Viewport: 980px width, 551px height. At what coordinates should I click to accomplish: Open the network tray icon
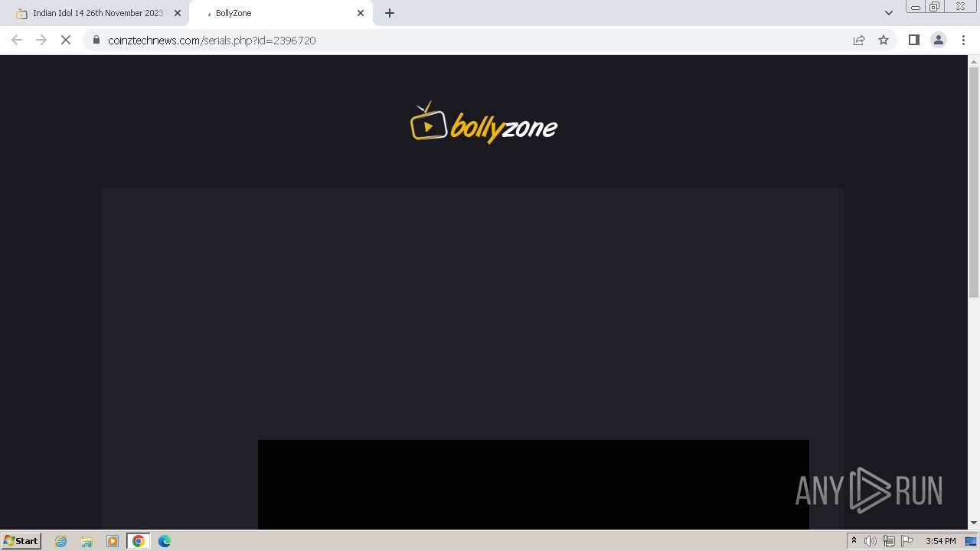889,541
